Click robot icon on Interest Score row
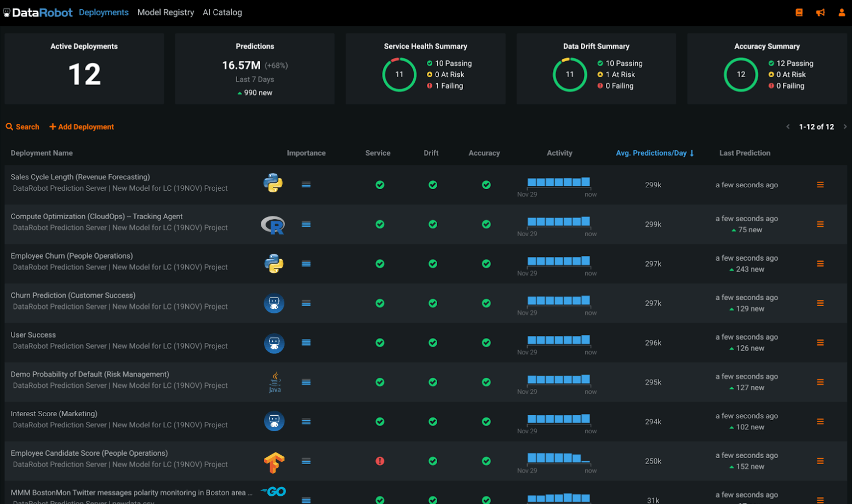 click(x=274, y=421)
